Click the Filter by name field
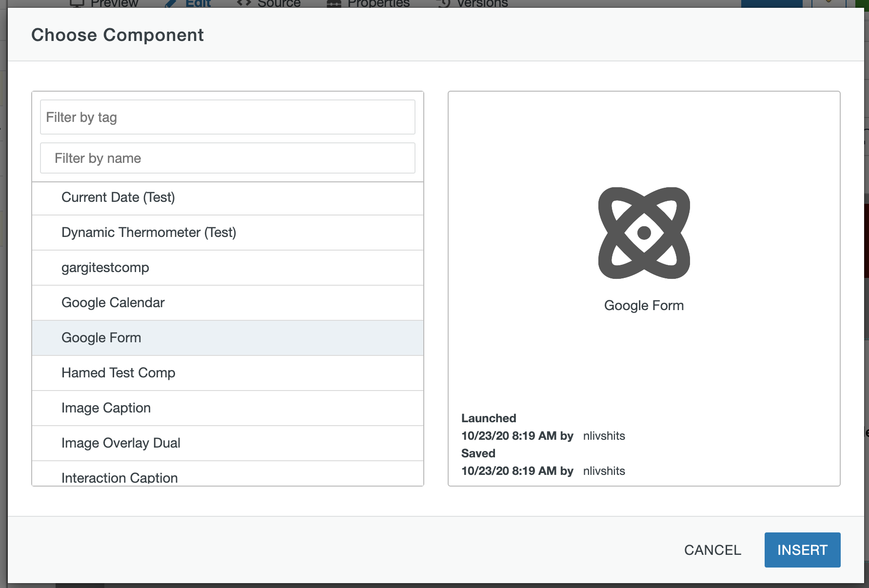This screenshot has width=869, height=588. coord(227,157)
